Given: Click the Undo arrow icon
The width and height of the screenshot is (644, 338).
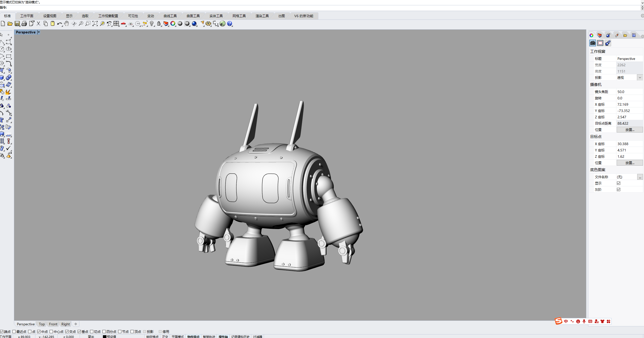Looking at the screenshot, I should (59, 24).
